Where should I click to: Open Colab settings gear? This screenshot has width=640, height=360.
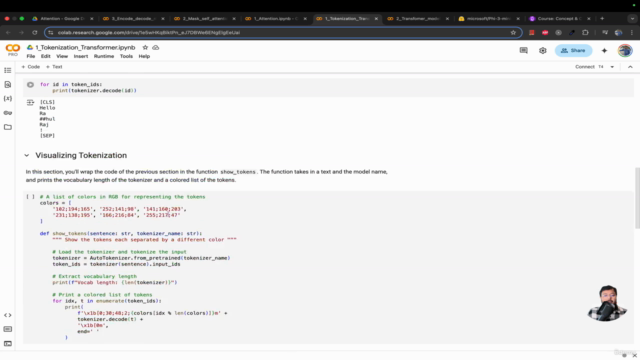(542, 51)
